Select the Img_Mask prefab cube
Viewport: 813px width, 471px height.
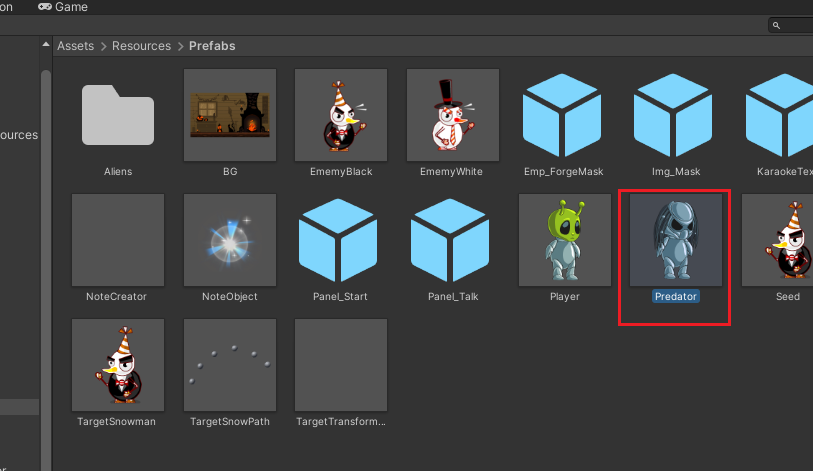(676, 115)
